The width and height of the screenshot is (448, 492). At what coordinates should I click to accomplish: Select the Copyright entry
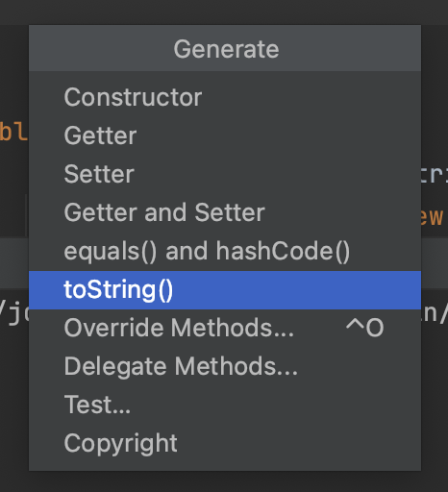pos(225,443)
